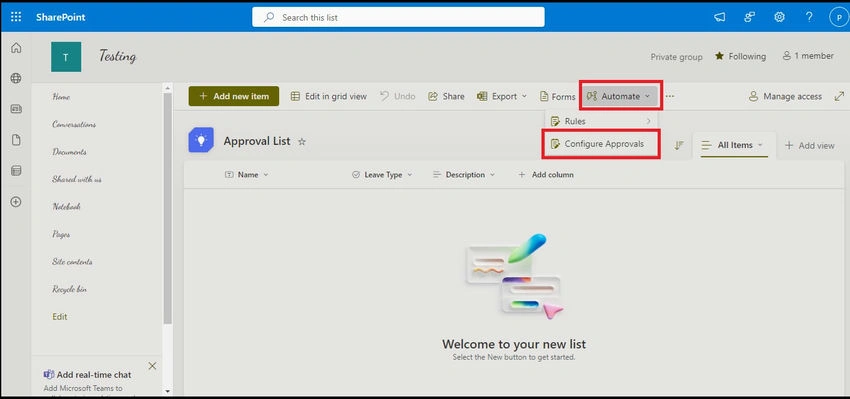This screenshot has width=850, height=399.
Task: Open the settings gear icon
Action: point(779,17)
